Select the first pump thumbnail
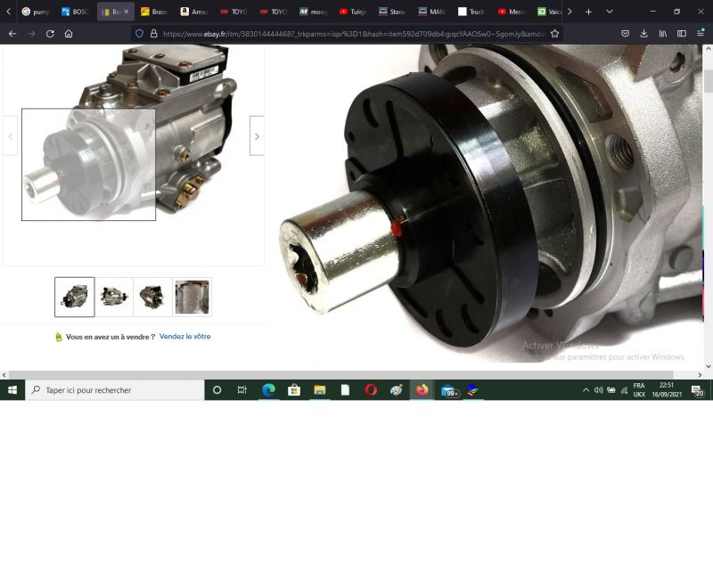Viewport: 713px width, 588px height. (x=75, y=297)
